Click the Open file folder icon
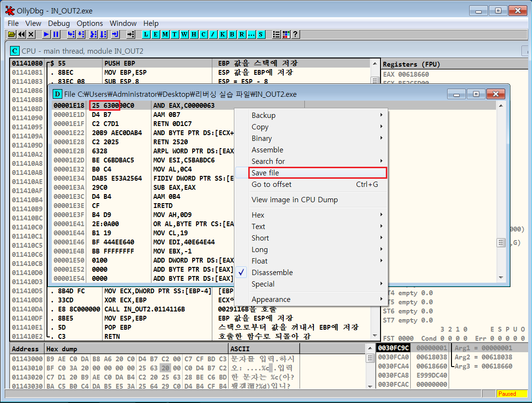Image resolution: width=532 pixels, height=403 pixels. point(12,34)
